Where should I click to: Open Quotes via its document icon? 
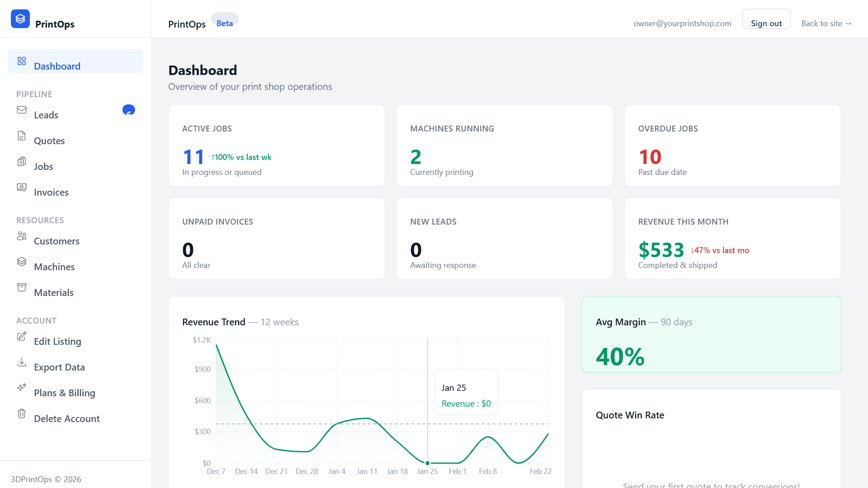click(x=22, y=136)
